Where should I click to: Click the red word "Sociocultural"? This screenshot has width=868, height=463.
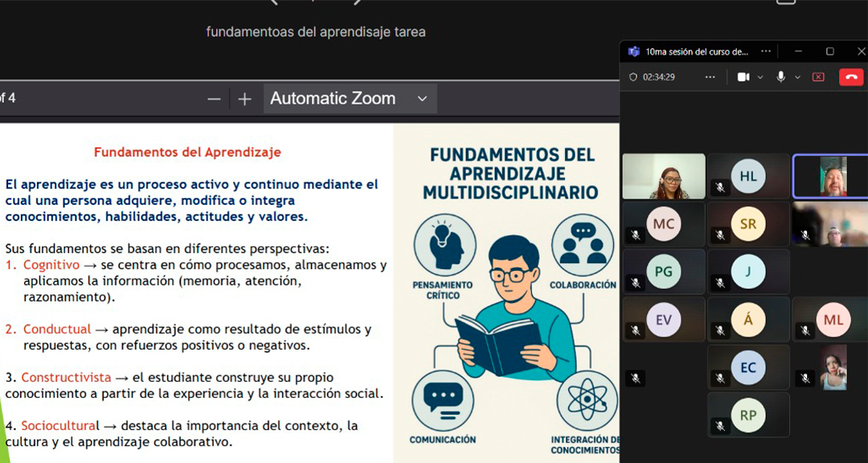pos(60,426)
